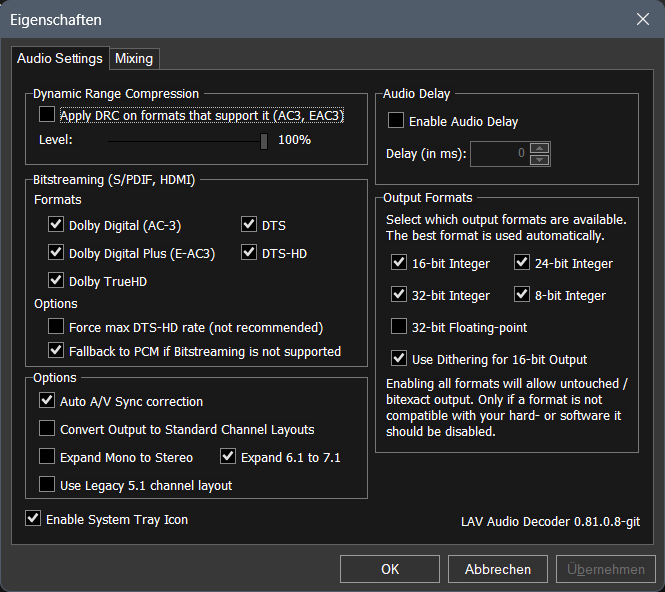Click the LAV Audio Decoder version text
This screenshot has height=592, width=665.
click(550, 522)
